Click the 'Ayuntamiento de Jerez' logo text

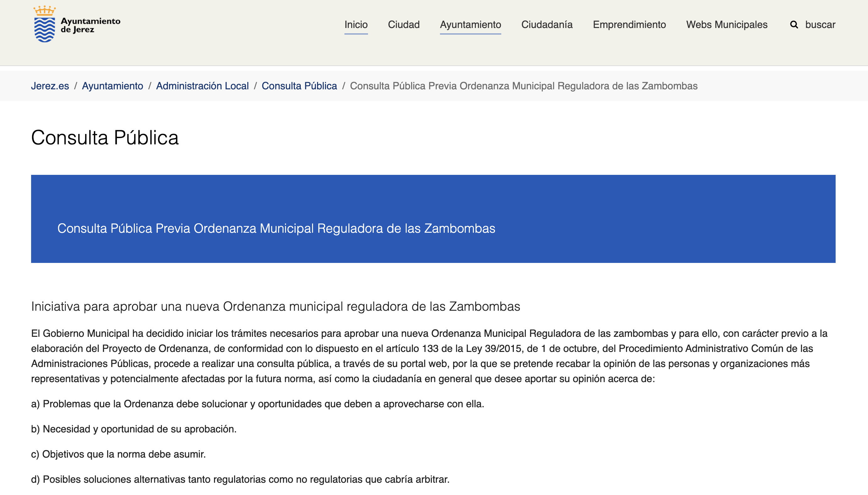[x=91, y=25]
